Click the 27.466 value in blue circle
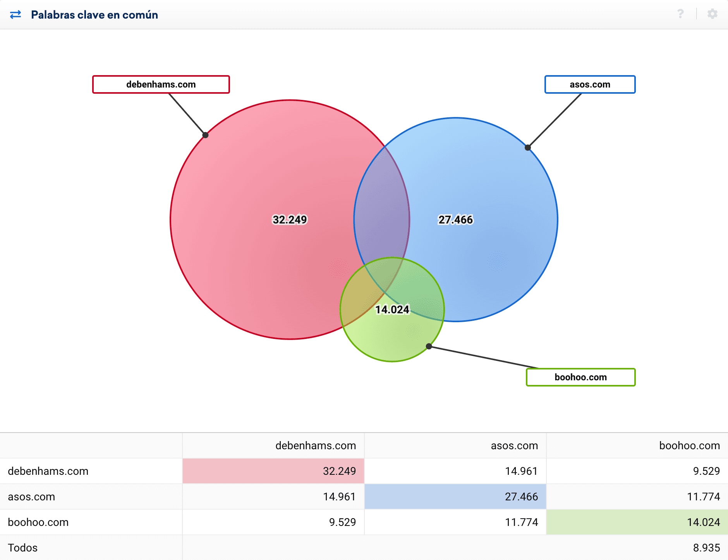 click(x=455, y=220)
